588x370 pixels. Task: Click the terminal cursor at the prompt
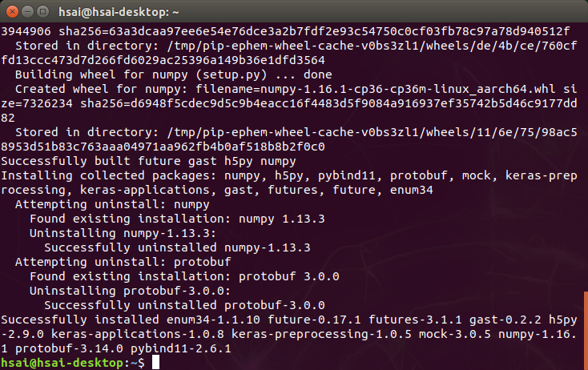[155, 363]
